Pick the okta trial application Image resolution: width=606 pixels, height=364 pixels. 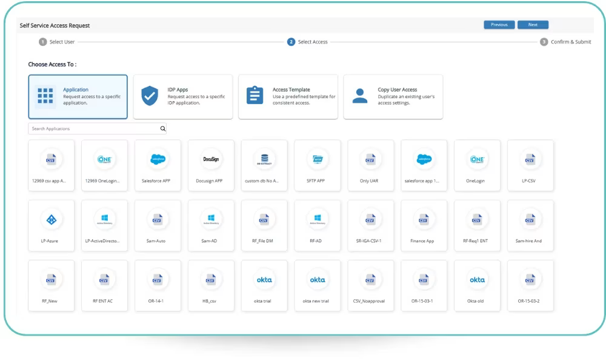click(x=264, y=286)
